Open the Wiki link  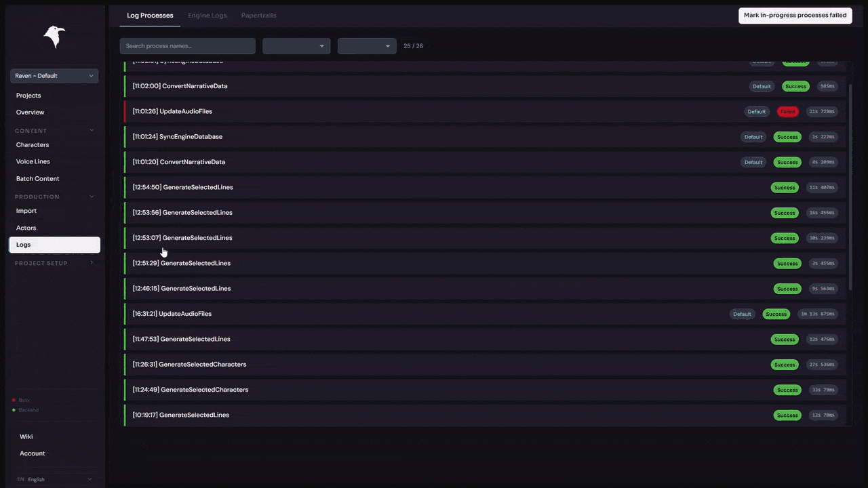(26, 436)
